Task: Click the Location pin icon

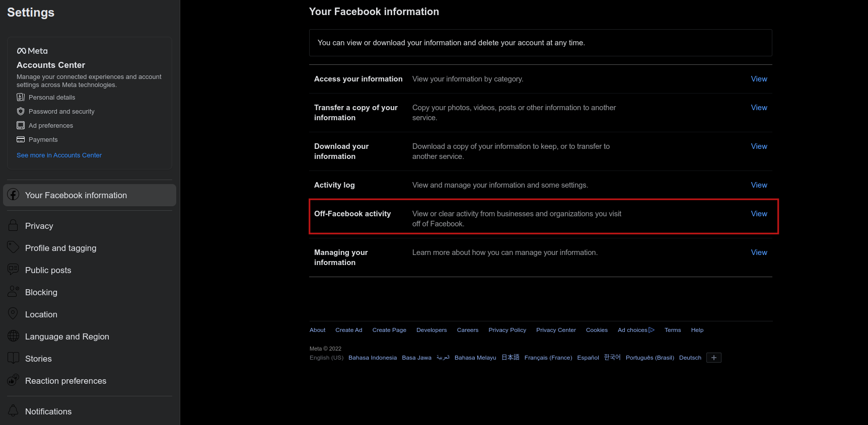Action: pos(13,314)
